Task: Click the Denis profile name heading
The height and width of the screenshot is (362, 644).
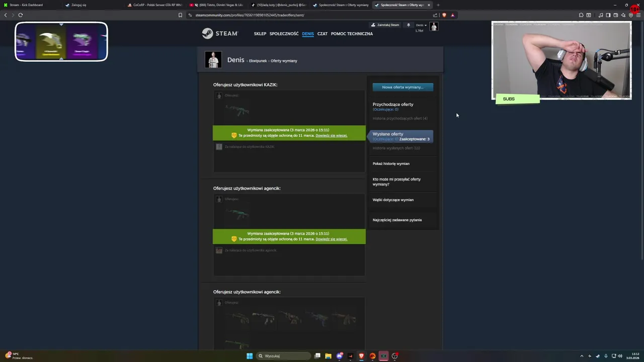Action: [235, 60]
